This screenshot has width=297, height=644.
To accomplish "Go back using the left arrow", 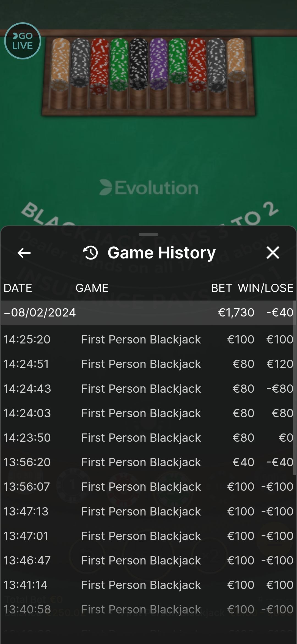I will click(x=24, y=253).
